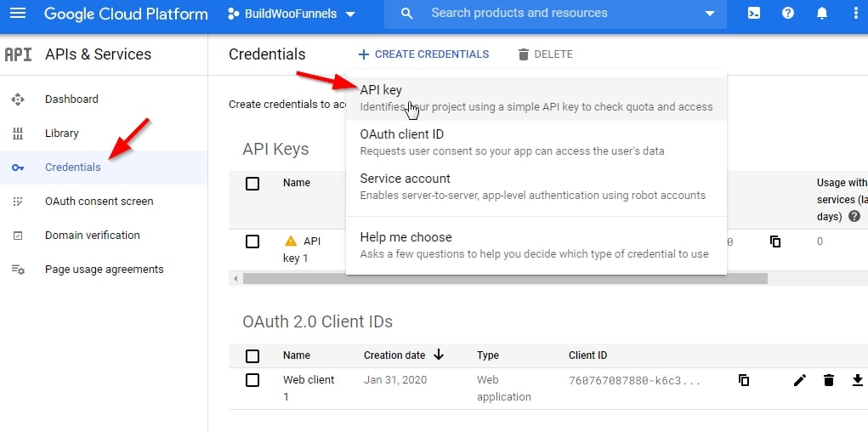
Task: Click the Jan 31, 2020 date cell
Action: point(395,380)
